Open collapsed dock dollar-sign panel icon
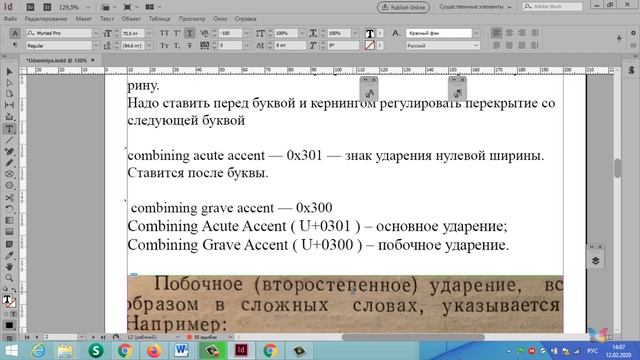This screenshot has height=360, width=640. pyautogui.click(x=631, y=70)
